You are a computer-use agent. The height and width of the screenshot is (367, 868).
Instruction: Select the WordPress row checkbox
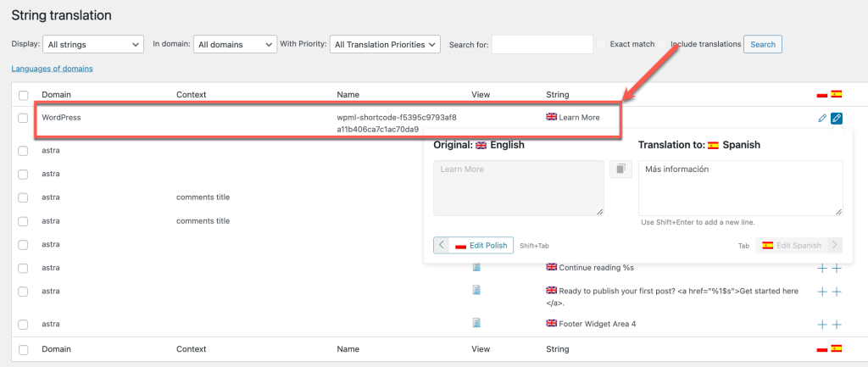click(24, 118)
